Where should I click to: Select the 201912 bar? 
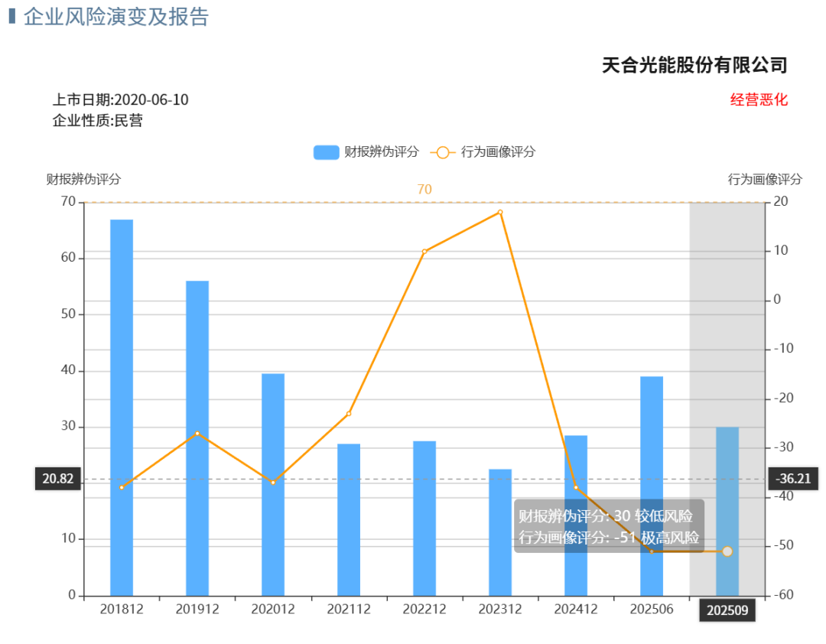[x=197, y=438]
